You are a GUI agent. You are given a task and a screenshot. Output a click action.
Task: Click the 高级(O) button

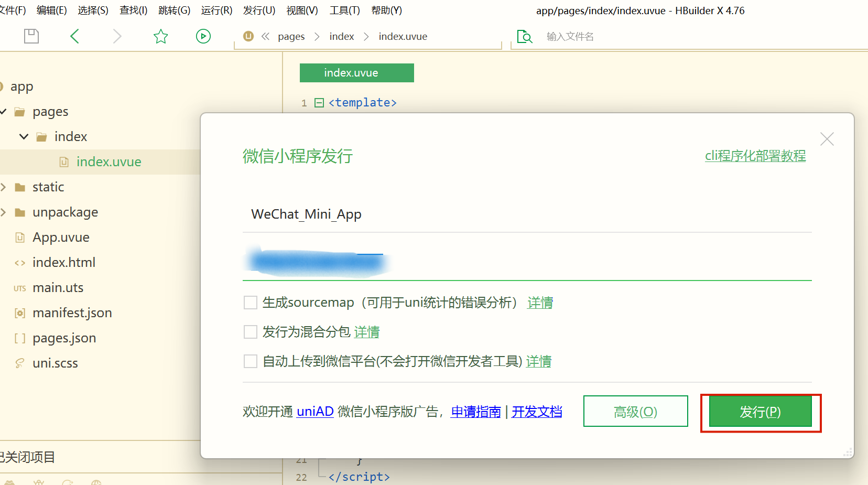(x=636, y=412)
